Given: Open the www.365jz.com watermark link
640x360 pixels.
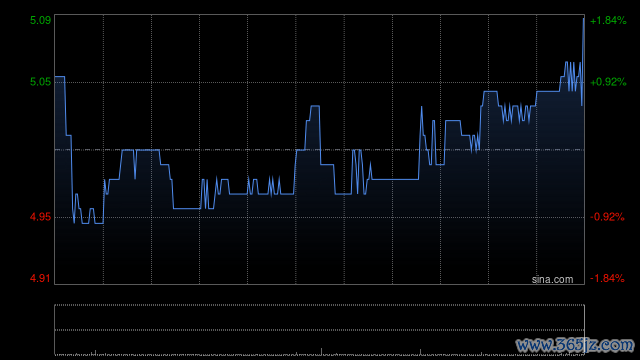Looking at the screenshot, I should pos(575,345).
